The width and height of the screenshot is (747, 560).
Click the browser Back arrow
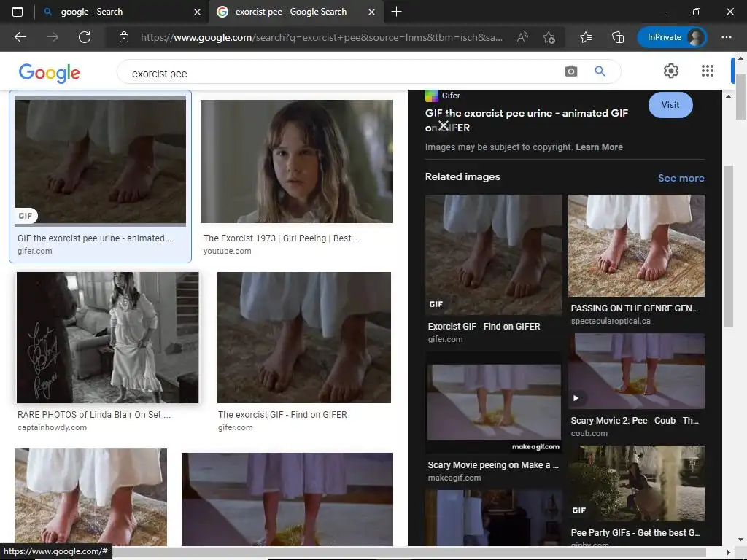[20, 37]
